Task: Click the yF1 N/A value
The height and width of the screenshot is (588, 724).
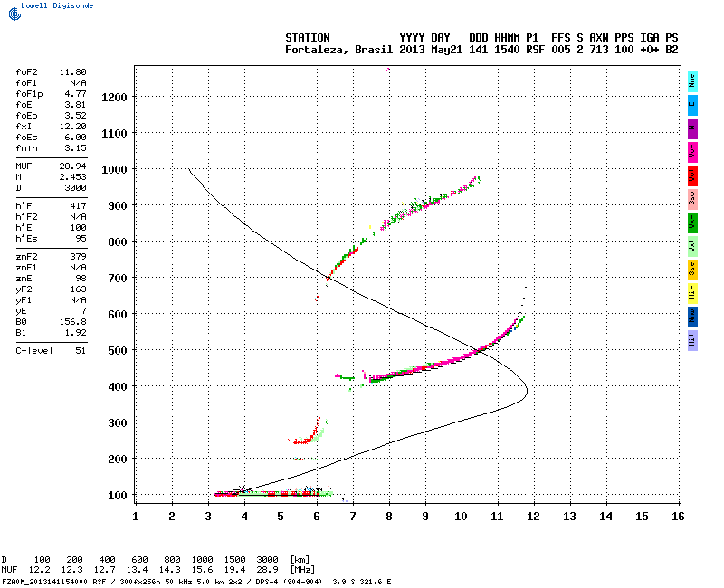Action: pyautogui.click(x=78, y=300)
